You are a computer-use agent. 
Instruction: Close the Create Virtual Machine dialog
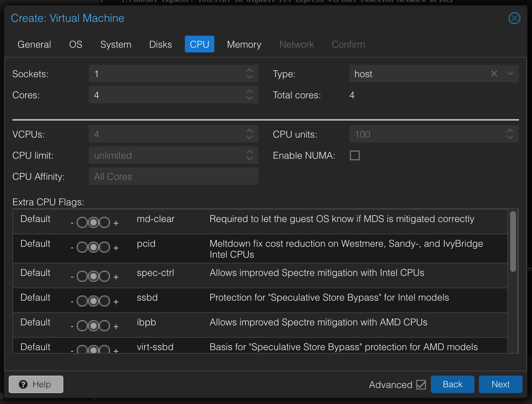[514, 18]
